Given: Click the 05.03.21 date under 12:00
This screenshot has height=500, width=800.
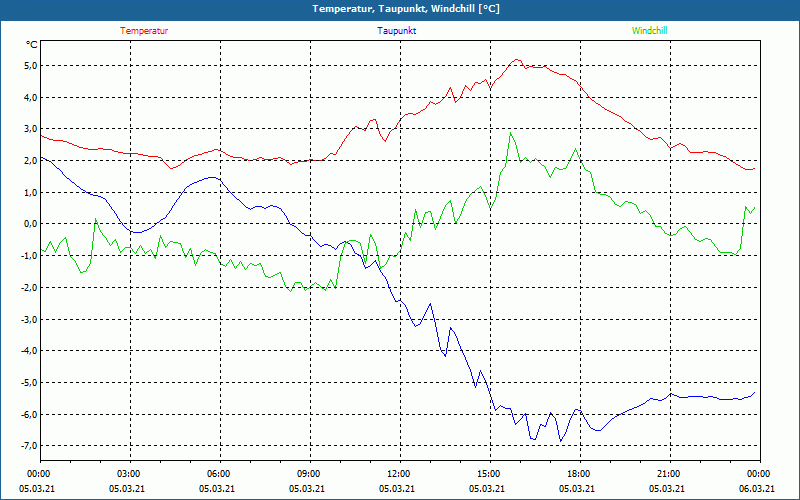Looking at the screenshot, I should (x=396, y=488).
